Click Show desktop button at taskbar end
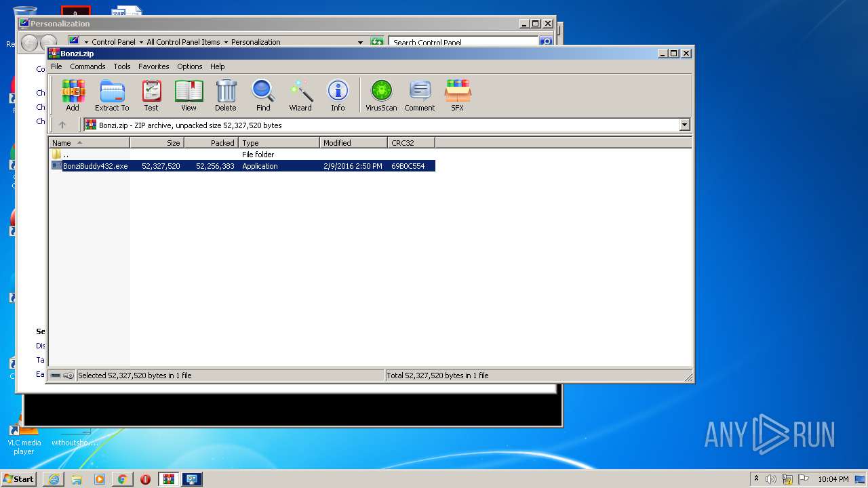The width and height of the screenshot is (868, 488). (861, 479)
